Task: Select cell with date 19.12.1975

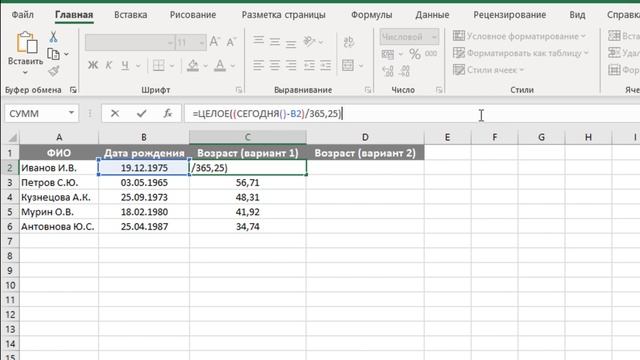Action: coord(144,168)
